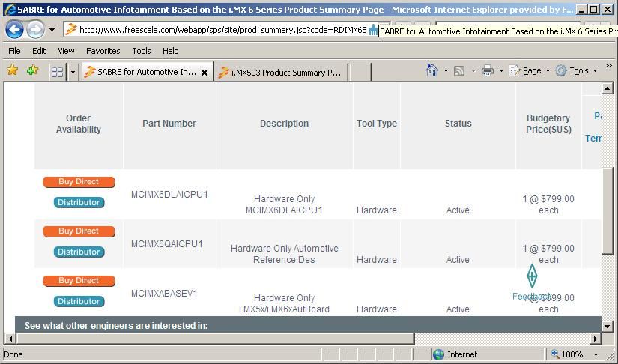Screen dimensions: 618x364
Task: Click the Internet security zone globe icon
Action: pos(438,354)
